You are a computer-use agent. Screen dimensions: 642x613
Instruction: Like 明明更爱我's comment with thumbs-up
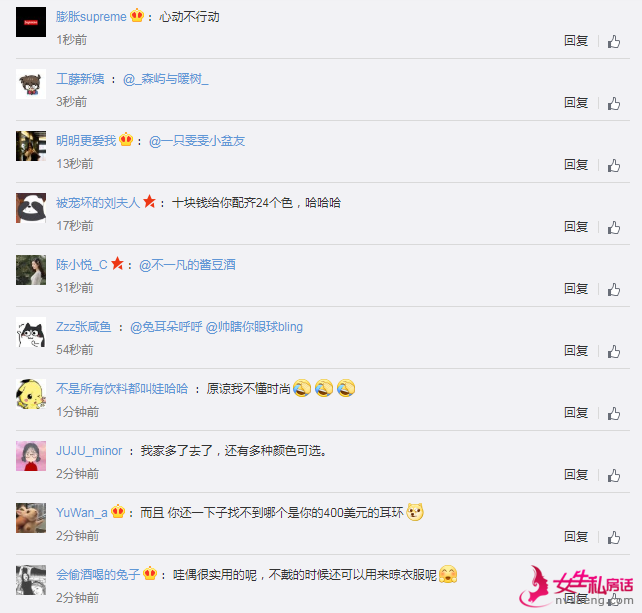click(x=613, y=165)
